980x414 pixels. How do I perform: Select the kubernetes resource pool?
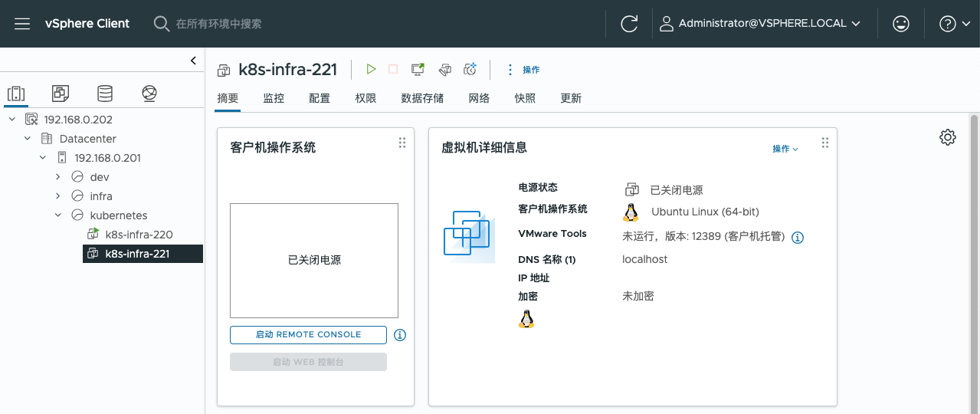tap(119, 215)
